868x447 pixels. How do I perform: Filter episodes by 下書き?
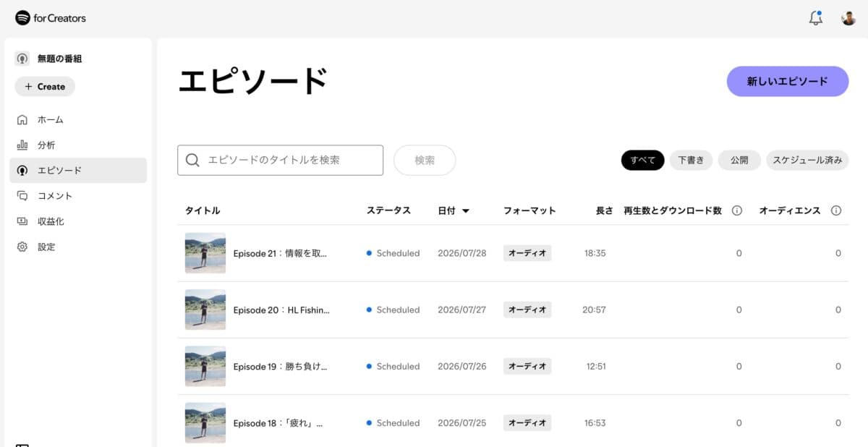click(x=691, y=160)
